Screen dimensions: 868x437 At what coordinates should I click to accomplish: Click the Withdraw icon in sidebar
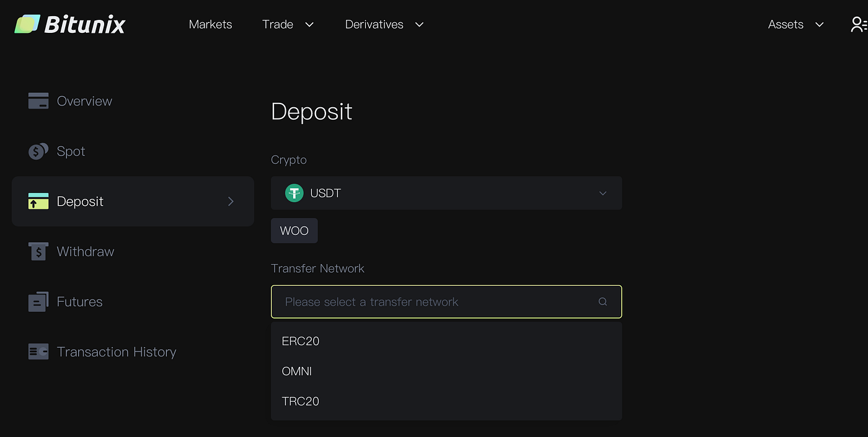pos(38,251)
